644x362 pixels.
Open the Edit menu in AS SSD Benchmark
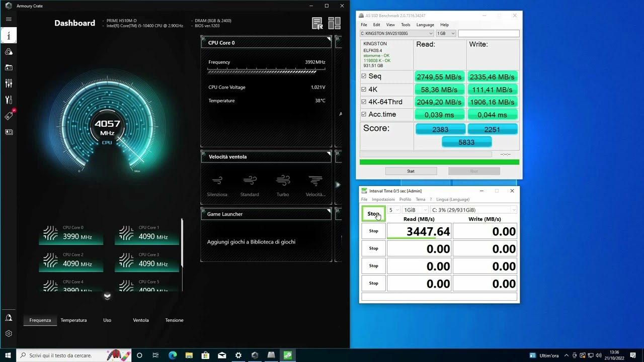pyautogui.click(x=376, y=25)
